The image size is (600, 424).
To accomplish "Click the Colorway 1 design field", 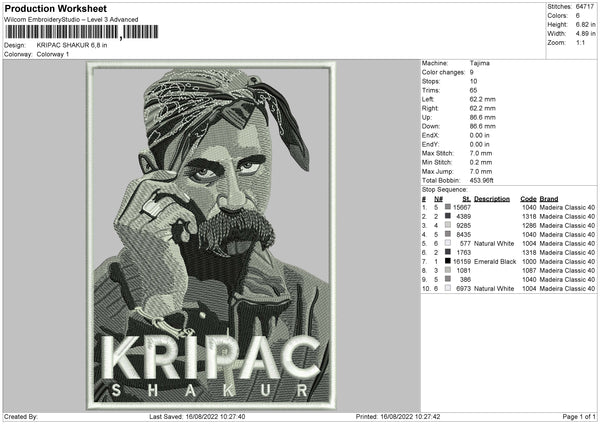I will (x=53, y=54).
